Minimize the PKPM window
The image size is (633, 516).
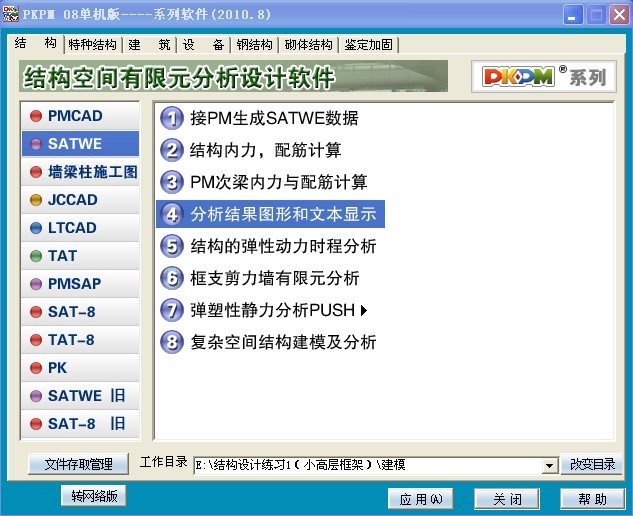(x=572, y=15)
